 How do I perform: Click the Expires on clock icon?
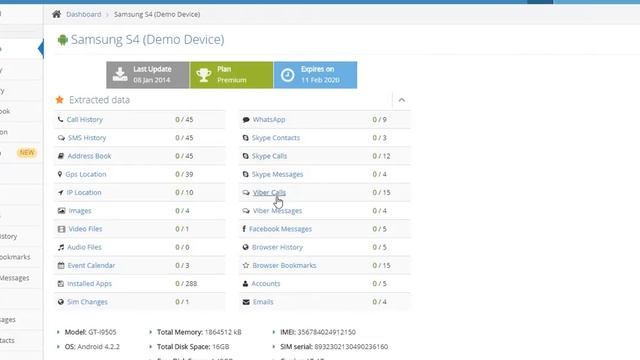pyautogui.click(x=287, y=75)
